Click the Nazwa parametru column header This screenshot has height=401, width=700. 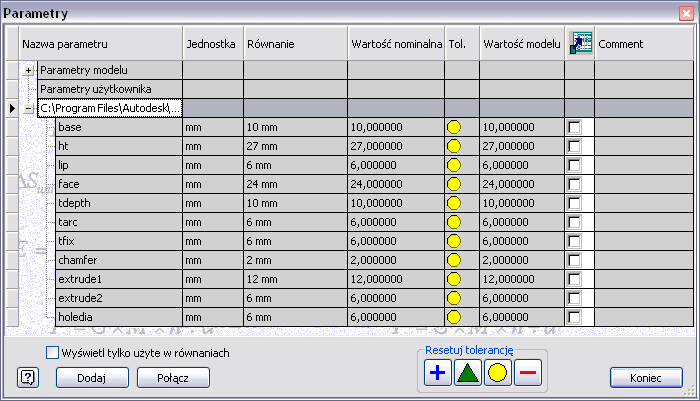pos(100,44)
